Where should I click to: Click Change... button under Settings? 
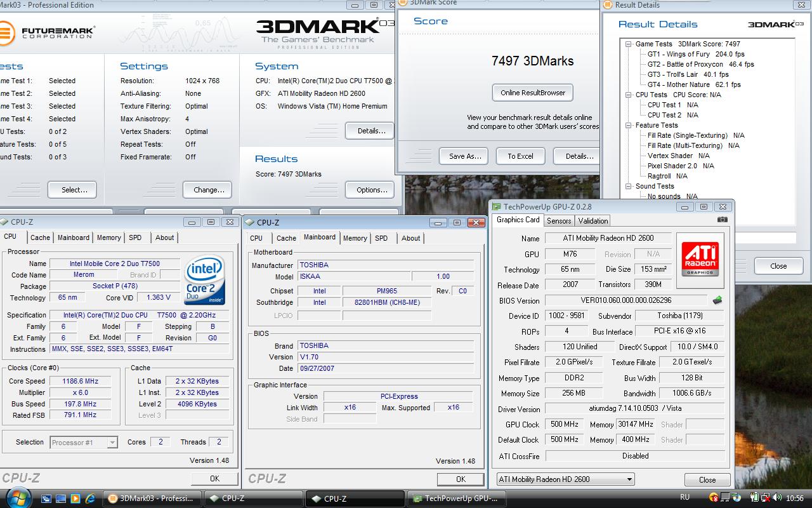pyautogui.click(x=209, y=190)
